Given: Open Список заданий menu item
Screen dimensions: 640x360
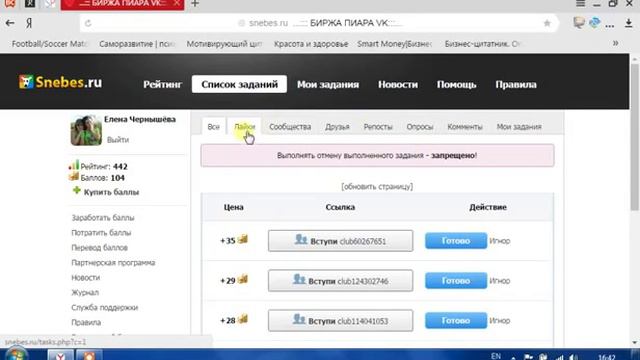Looking at the screenshot, I should [x=239, y=84].
